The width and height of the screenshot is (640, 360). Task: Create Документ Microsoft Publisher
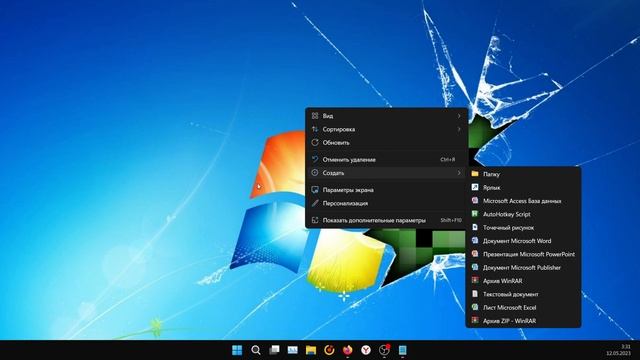(x=523, y=268)
